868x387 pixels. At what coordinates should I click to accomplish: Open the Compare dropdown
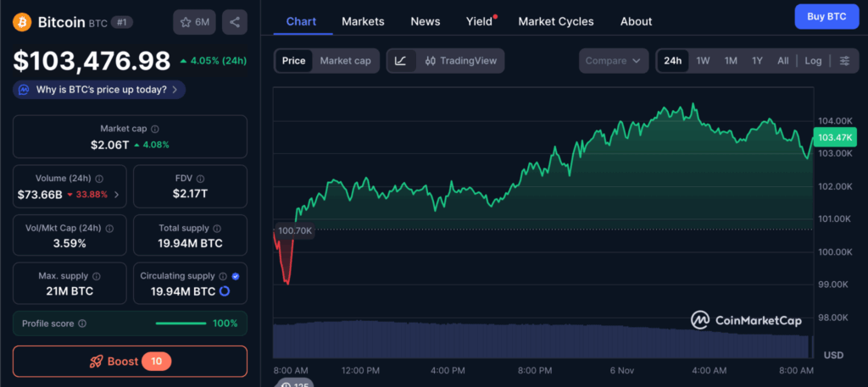tap(614, 60)
